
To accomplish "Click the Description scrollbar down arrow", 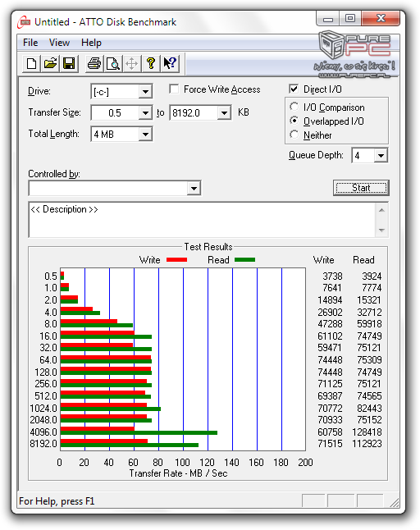I will 381,230.
